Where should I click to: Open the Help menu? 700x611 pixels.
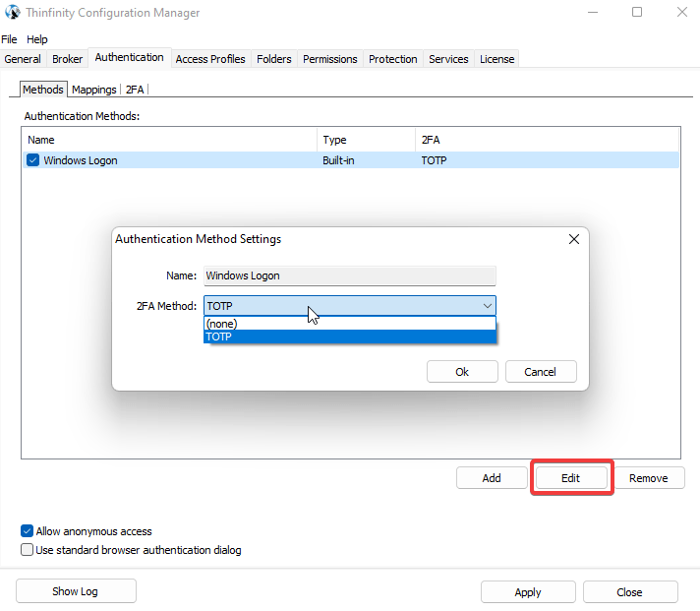point(37,39)
